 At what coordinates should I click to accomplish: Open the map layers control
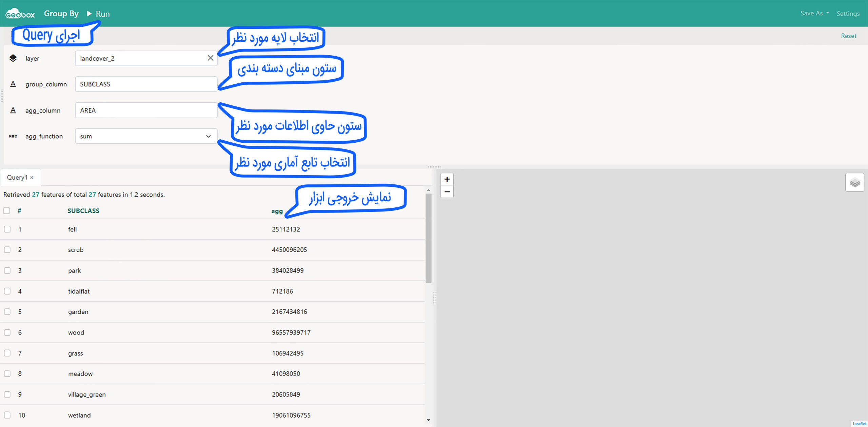[x=854, y=183]
